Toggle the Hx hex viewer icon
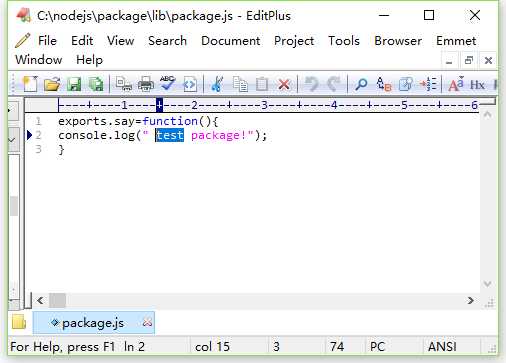This screenshot has width=506, height=363. coord(477,85)
